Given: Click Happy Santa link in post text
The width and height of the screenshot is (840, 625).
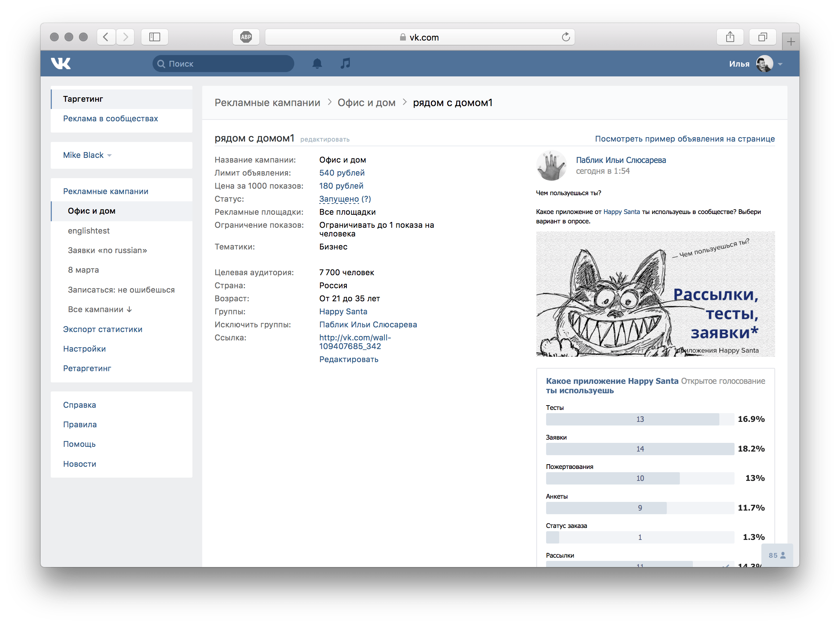Looking at the screenshot, I should [x=621, y=212].
